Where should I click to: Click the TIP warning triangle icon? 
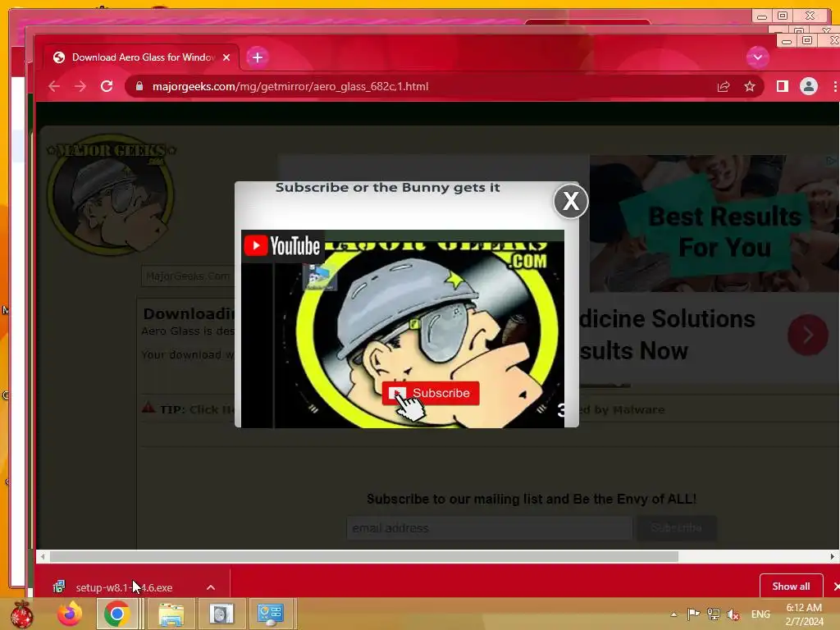tap(148, 409)
